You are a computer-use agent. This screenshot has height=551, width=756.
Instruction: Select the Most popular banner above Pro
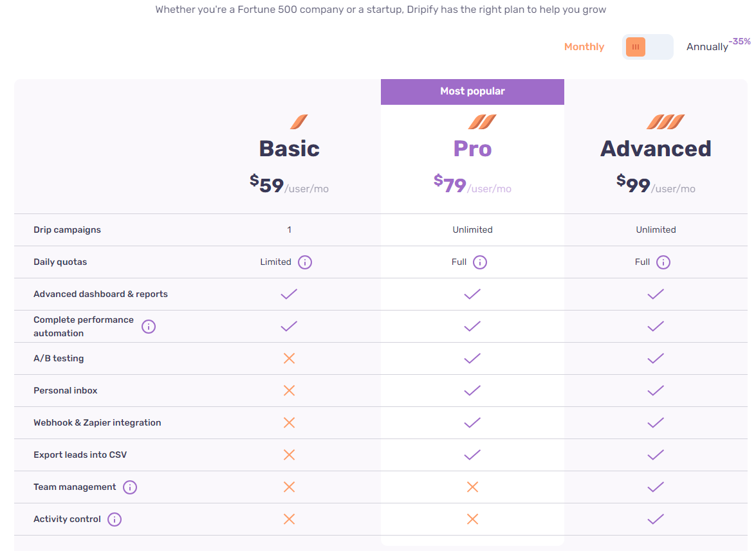(472, 91)
